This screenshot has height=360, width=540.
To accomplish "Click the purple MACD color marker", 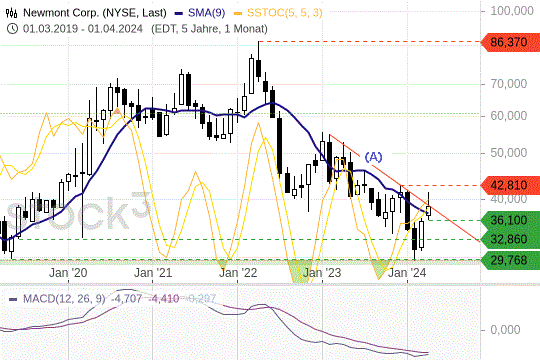I will [13, 299].
